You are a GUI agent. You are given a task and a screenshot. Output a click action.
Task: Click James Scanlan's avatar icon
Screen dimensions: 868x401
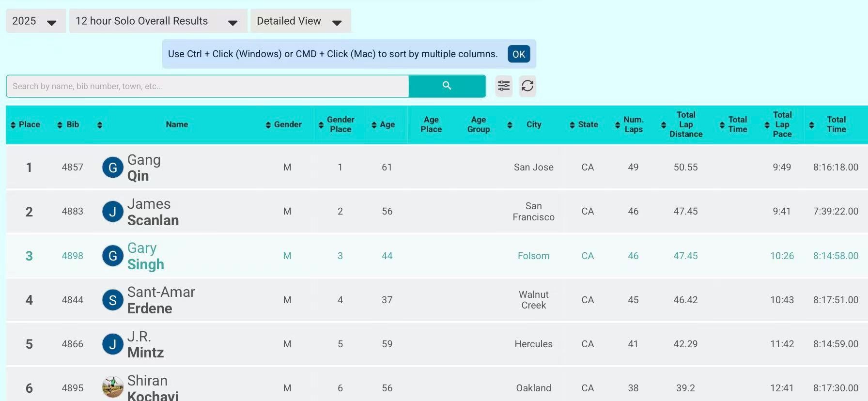click(x=113, y=212)
